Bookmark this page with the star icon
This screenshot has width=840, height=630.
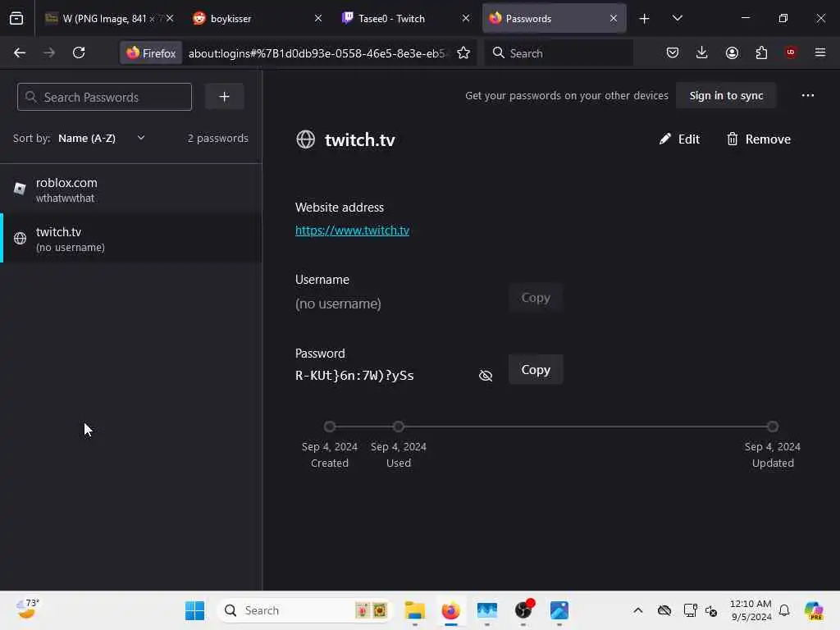click(x=463, y=52)
